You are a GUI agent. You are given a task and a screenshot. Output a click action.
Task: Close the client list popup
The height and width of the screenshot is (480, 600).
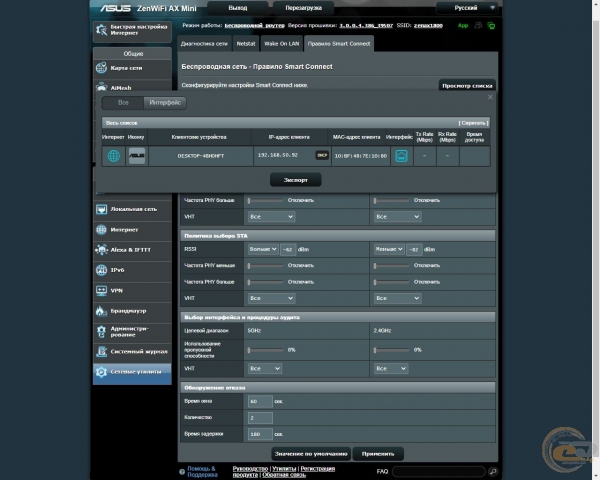click(x=490, y=97)
